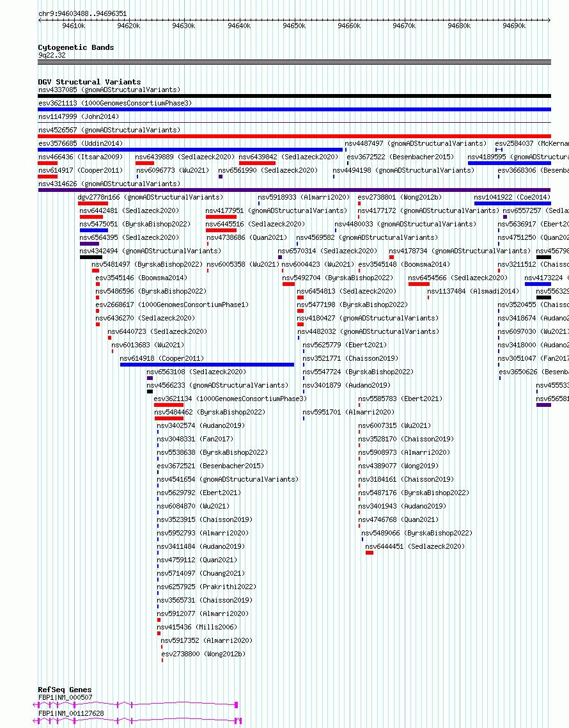This screenshot has width=569, height=728.
Task: Select nsv3402574 (Audano2019) variant label
Action: point(201,426)
